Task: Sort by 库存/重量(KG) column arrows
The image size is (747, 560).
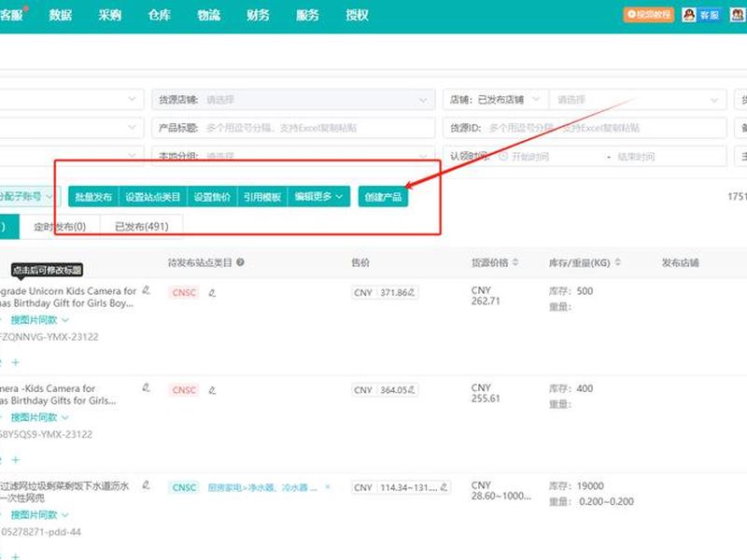Action: tap(618, 262)
